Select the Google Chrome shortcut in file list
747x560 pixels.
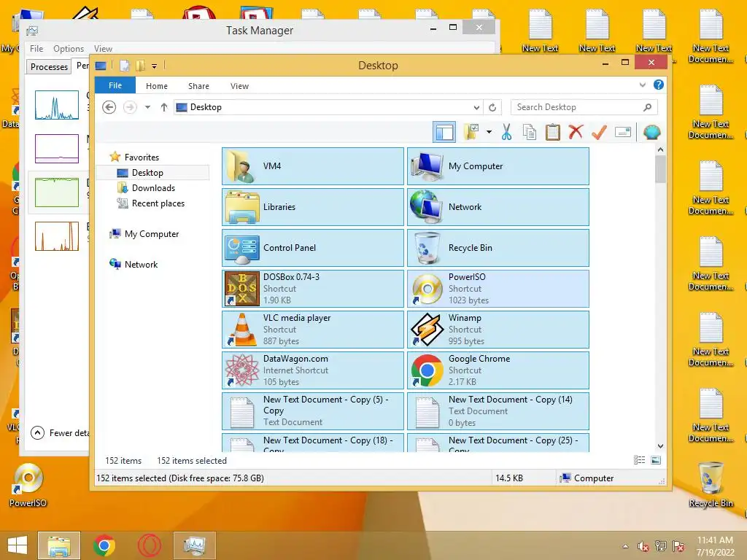tap(498, 370)
